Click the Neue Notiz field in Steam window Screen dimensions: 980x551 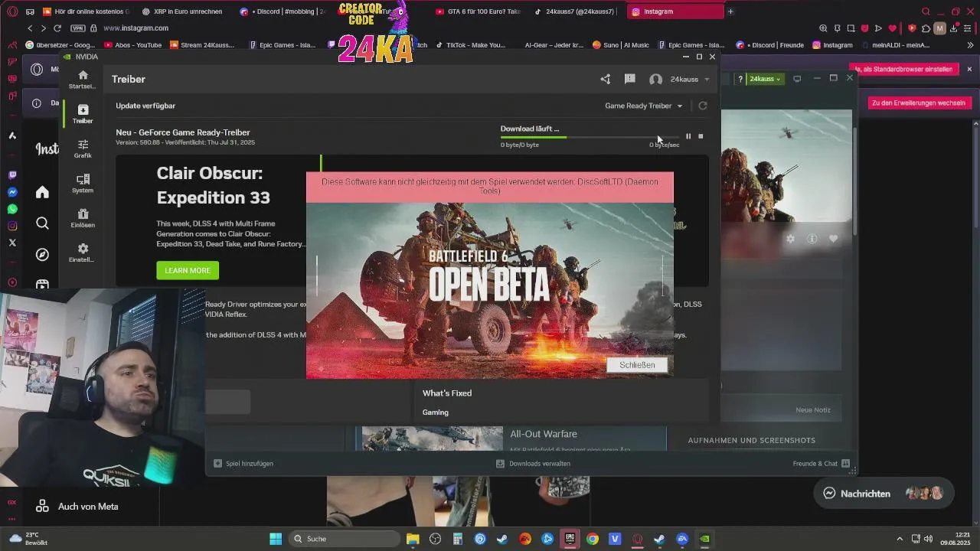(x=781, y=409)
